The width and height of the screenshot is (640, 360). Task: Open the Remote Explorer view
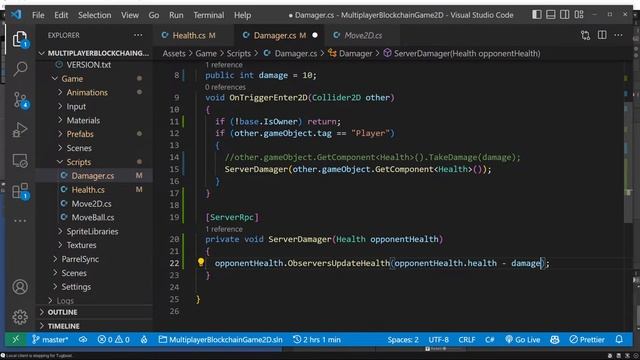point(20,161)
